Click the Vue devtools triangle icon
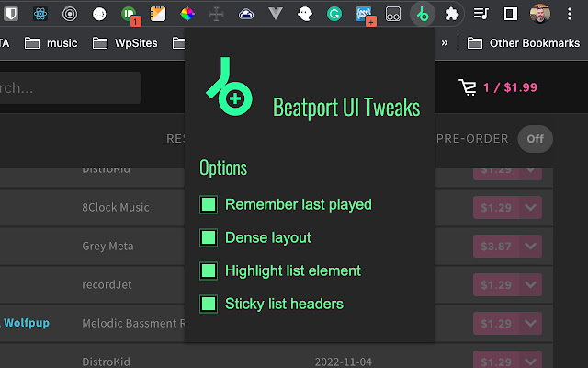Screen dimensions: 588x368 coord(276,14)
